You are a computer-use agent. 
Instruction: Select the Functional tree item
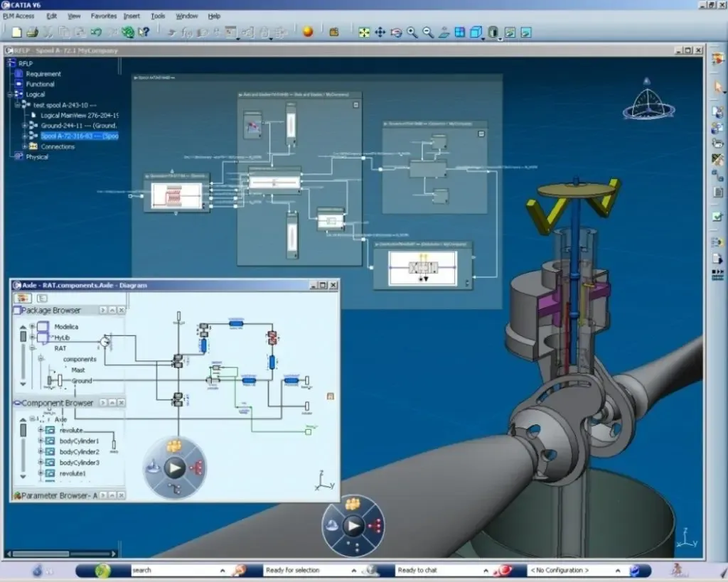point(40,84)
